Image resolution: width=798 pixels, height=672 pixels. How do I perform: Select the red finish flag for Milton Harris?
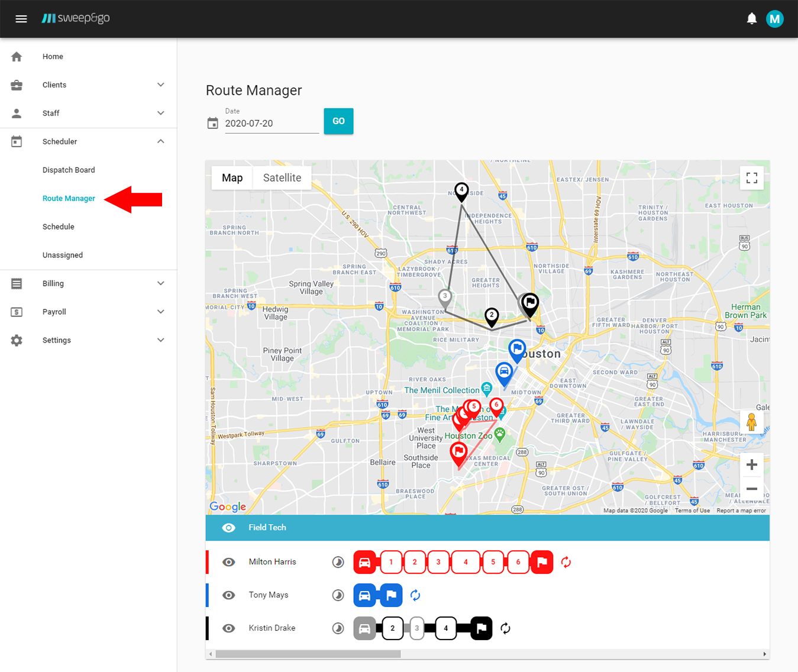coord(542,562)
